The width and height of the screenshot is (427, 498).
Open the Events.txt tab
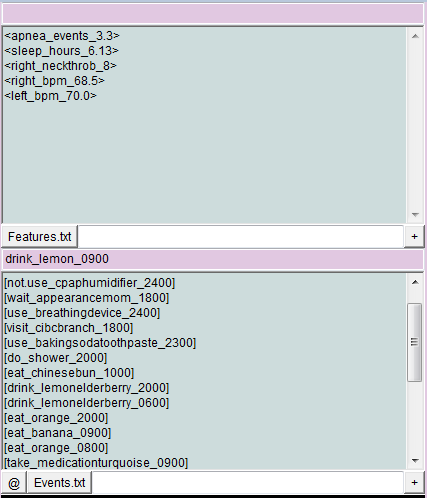click(60, 483)
